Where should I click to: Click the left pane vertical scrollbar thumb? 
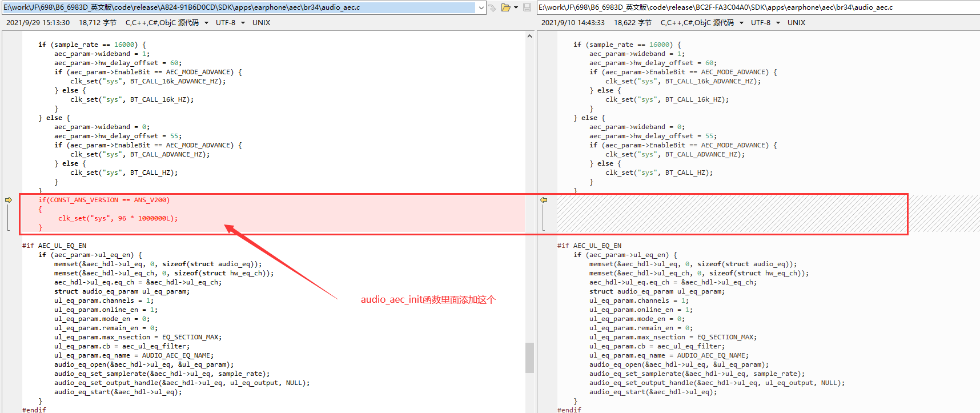pyautogui.click(x=529, y=358)
